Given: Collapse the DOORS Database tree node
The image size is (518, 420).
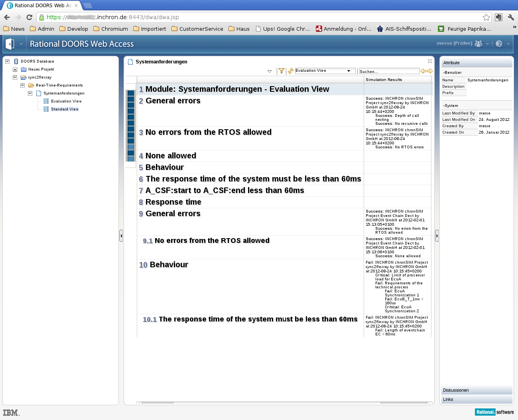Looking at the screenshot, I should click(7, 61).
